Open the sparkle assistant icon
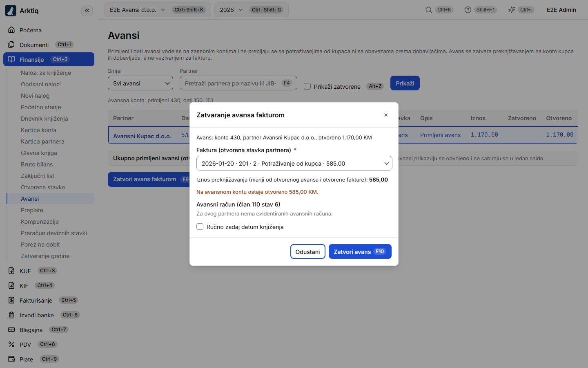The image size is (588, 368). point(511,10)
